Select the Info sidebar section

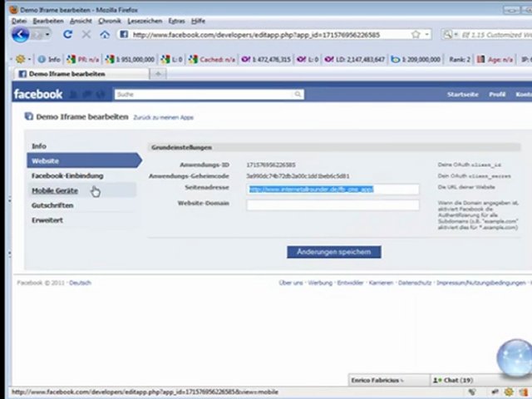pos(39,146)
